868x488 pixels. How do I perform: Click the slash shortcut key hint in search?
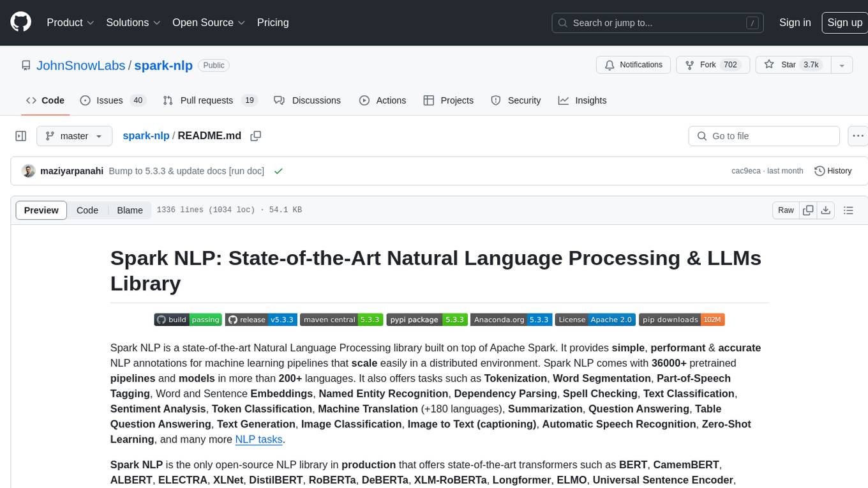(x=753, y=23)
